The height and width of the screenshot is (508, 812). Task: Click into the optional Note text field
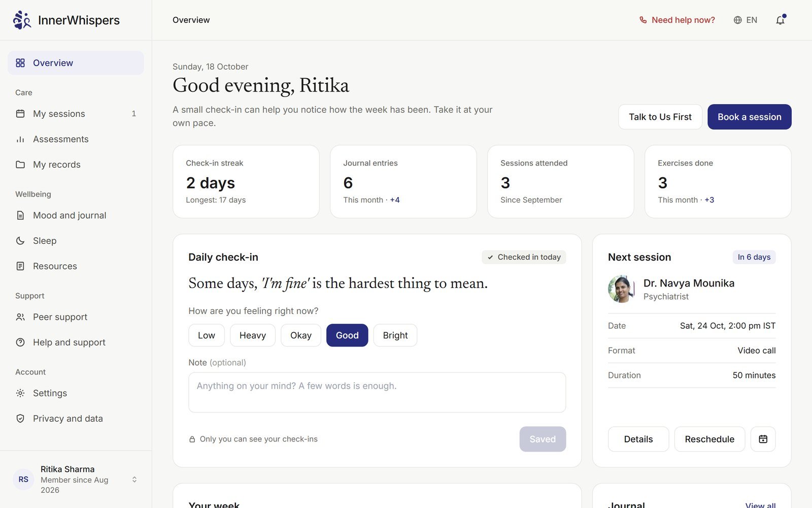[377, 392]
